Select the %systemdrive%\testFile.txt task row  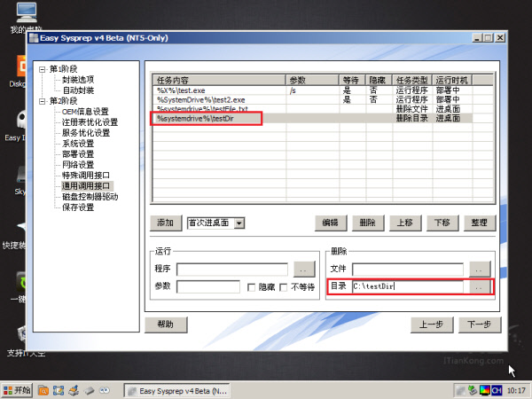[x=312, y=109]
